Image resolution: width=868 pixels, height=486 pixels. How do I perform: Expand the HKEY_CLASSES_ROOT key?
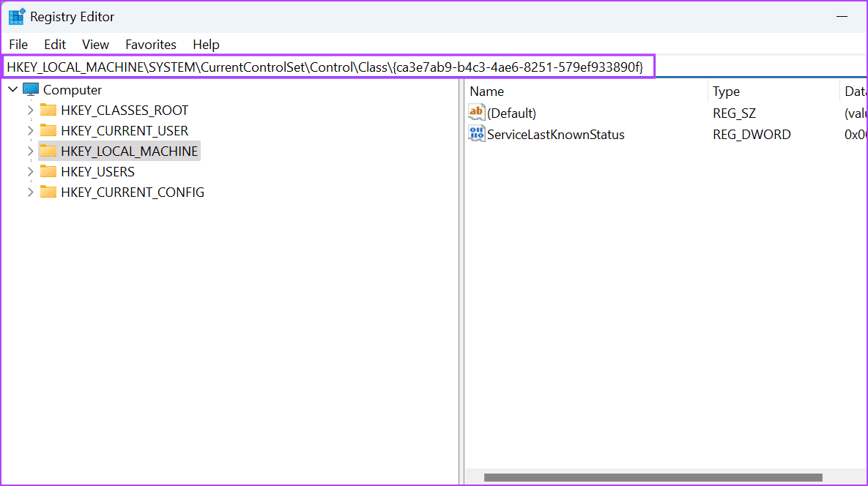point(31,110)
